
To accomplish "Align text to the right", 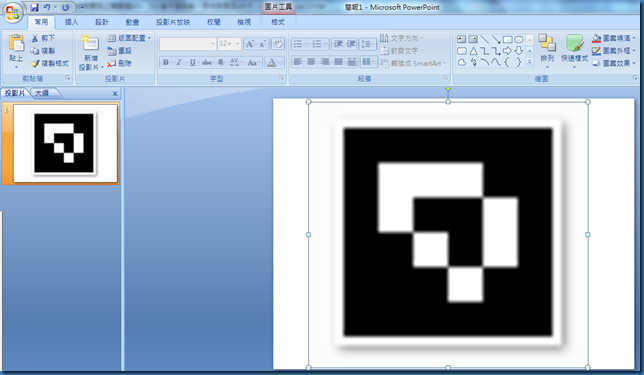I will (325, 62).
